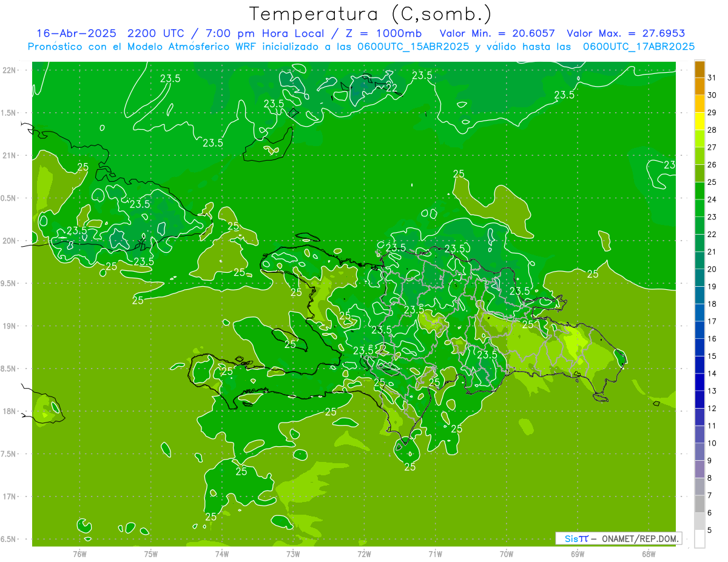728x562 pixels.
Task: Click the 69W longitude axis label
Action: pyautogui.click(x=577, y=554)
